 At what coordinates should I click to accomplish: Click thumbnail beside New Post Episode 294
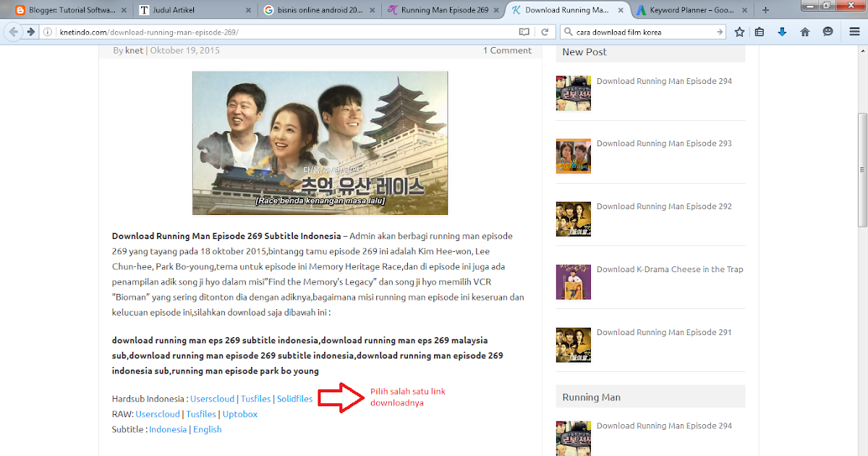[x=574, y=93]
